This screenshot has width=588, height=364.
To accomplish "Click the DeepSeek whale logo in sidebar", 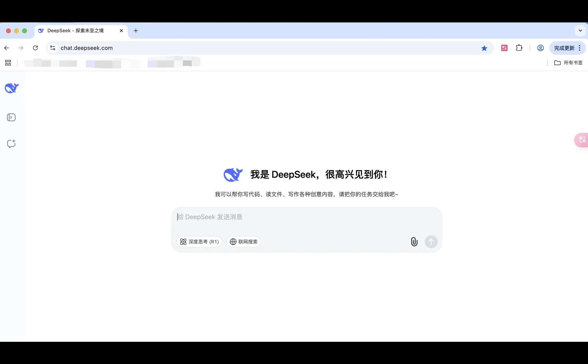I will click(11, 88).
